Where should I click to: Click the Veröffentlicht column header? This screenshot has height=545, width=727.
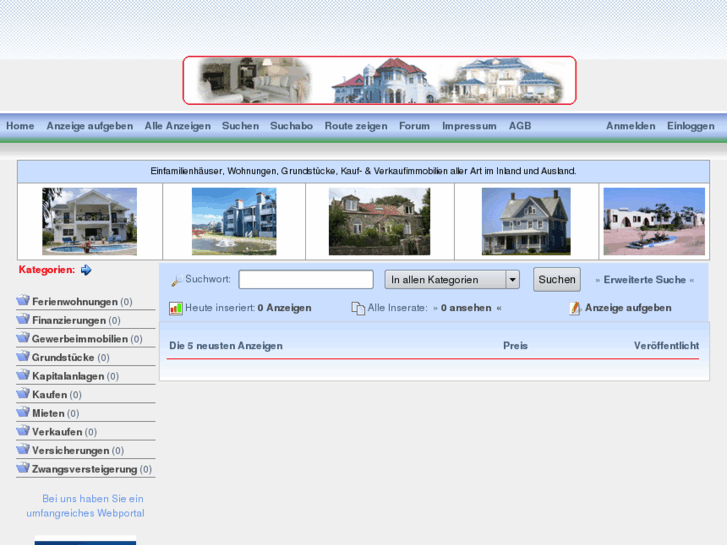click(666, 346)
